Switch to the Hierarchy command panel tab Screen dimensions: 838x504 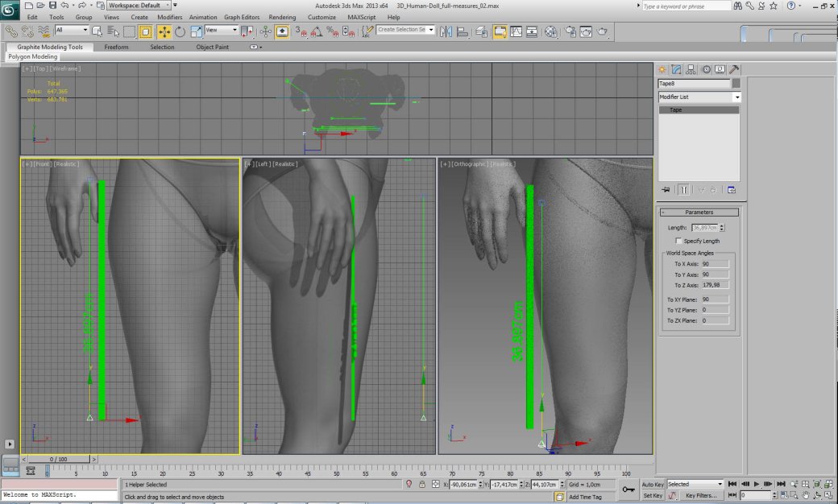pos(691,69)
